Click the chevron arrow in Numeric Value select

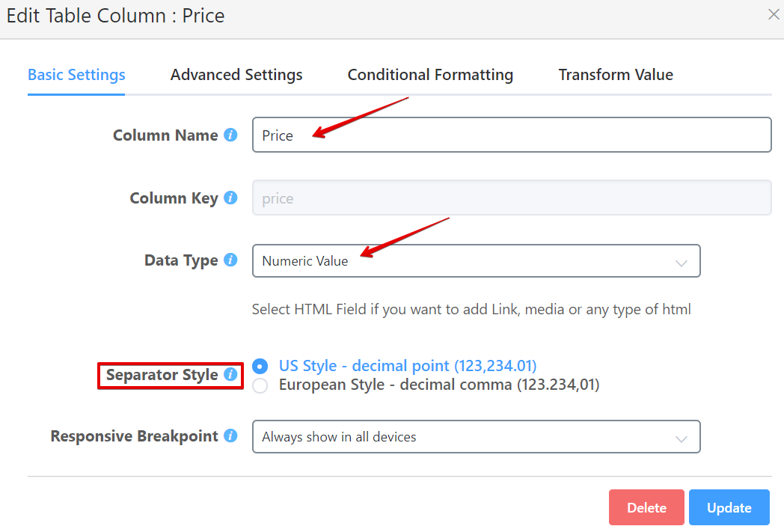(x=681, y=263)
